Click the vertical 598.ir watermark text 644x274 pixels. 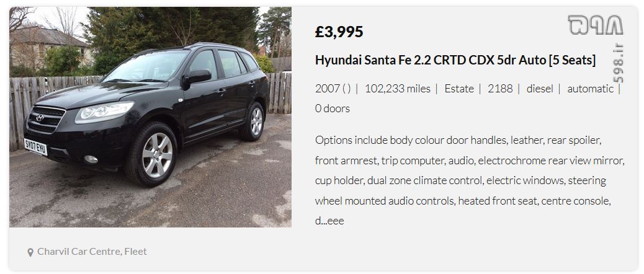(x=618, y=63)
